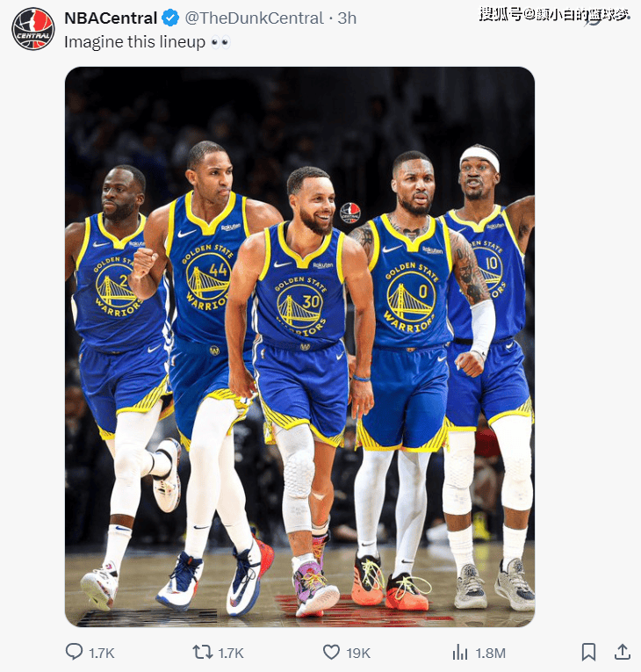Open NBACentral profile avatar
Screen dimensions: 641x672
pyautogui.click(x=33, y=29)
